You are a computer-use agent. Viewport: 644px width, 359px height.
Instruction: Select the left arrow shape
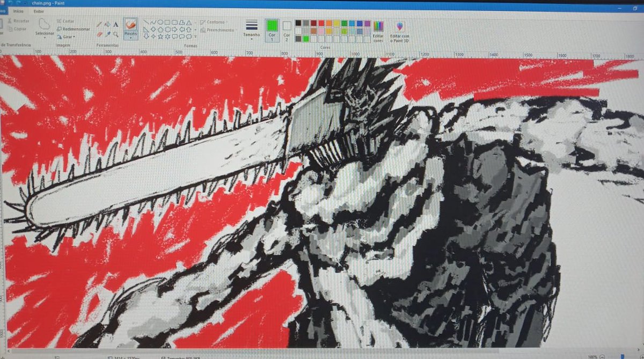click(x=182, y=30)
